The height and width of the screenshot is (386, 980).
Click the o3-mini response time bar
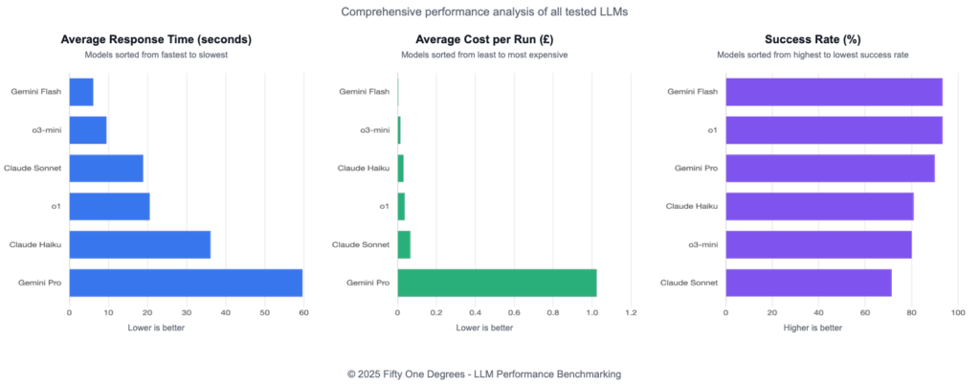pyautogui.click(x=88, y=130)
